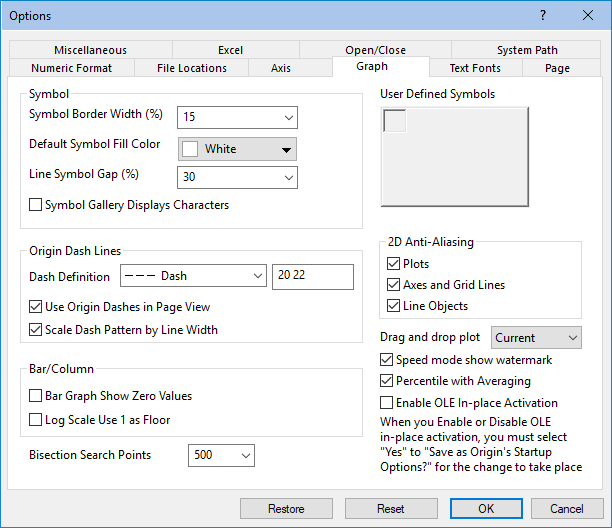Uncheck Scale Dash Pattern by Line Width
Screen dimensions: 612x528
point(37,330)
